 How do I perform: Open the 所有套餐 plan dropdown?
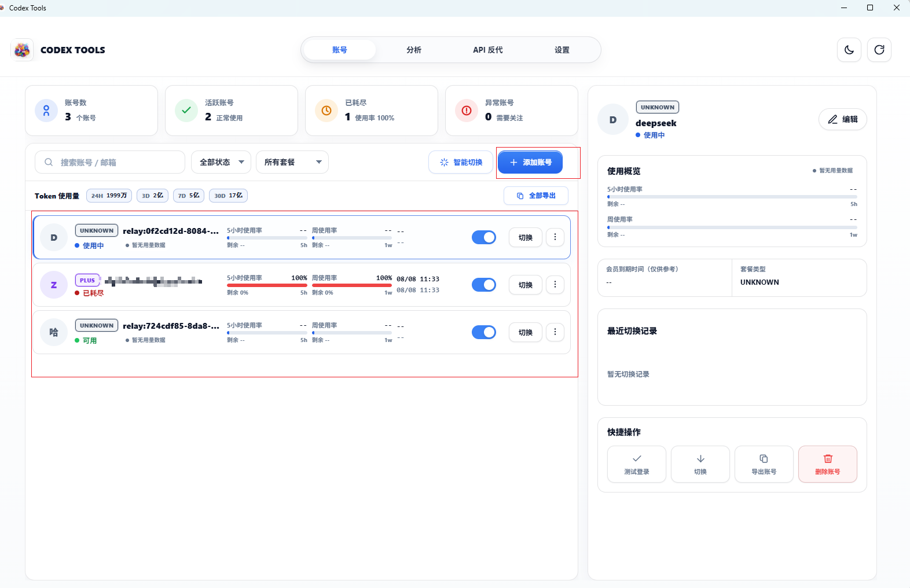click(x=292, y=163)
